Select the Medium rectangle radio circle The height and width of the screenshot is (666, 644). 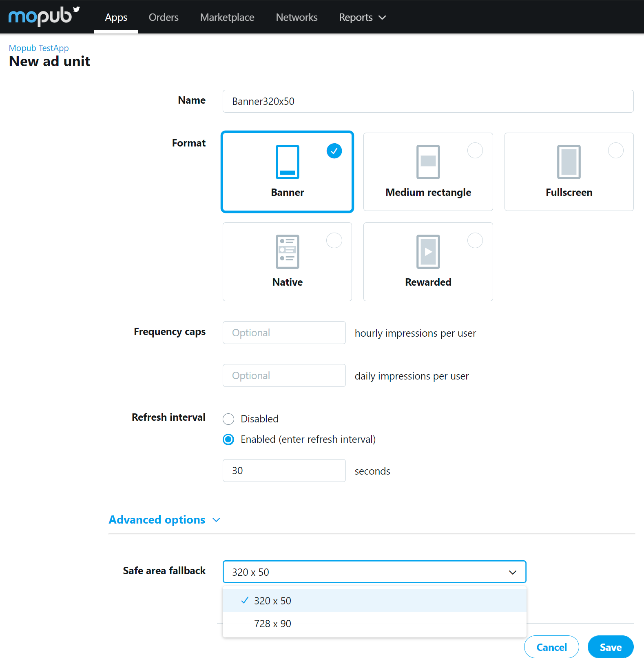475,151
